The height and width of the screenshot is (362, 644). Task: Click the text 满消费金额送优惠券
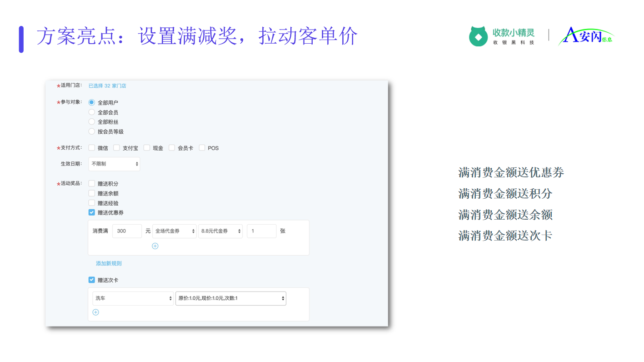pos(511,173)
